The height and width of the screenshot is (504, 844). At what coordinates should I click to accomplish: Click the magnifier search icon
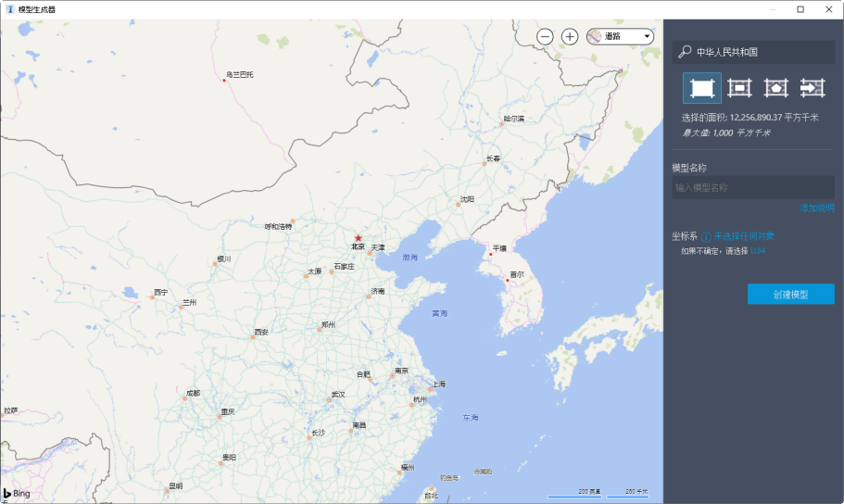685,52
